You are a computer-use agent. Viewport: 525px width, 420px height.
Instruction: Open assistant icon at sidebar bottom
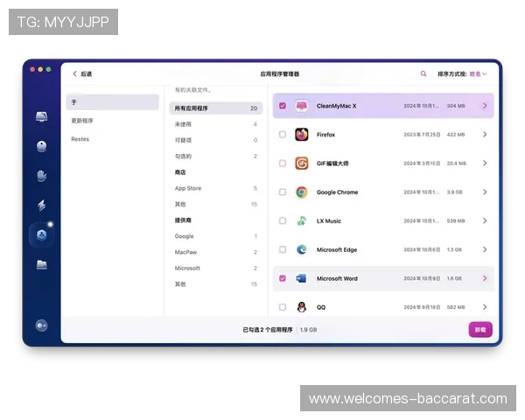[x=41, y=325]
